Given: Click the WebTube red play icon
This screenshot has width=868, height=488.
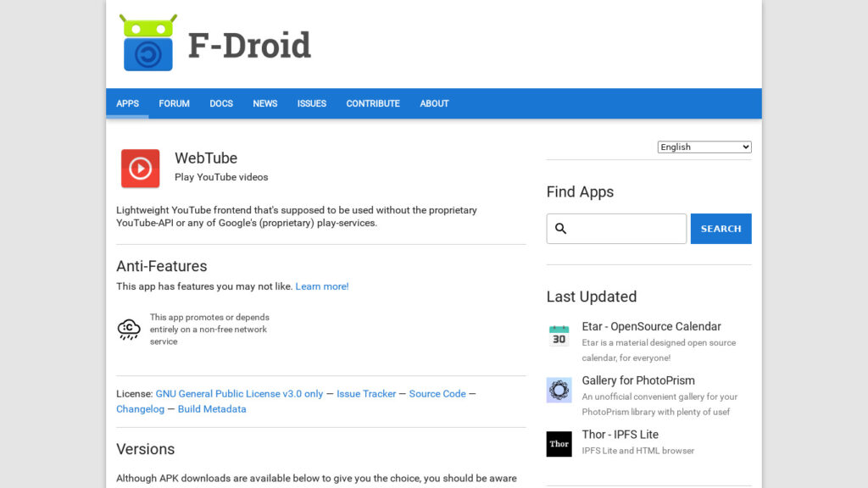Looking at the screenshot, I should click(141, 169).
